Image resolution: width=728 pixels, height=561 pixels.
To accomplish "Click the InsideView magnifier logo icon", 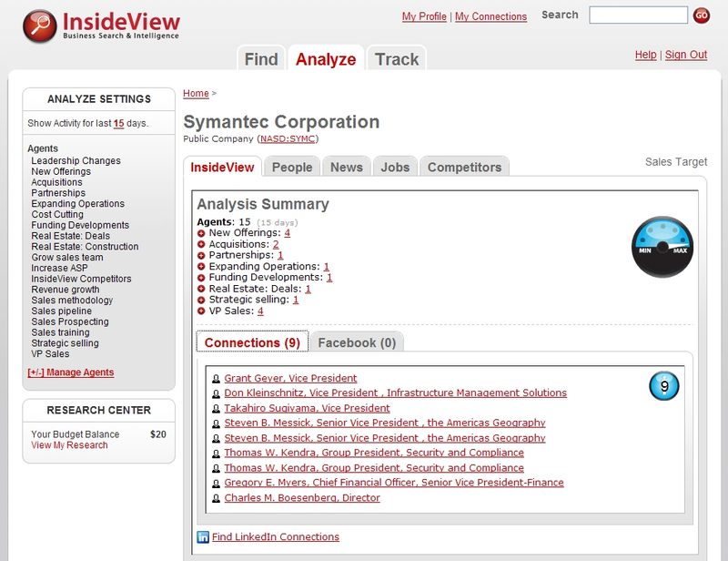I will coord(40,26).
